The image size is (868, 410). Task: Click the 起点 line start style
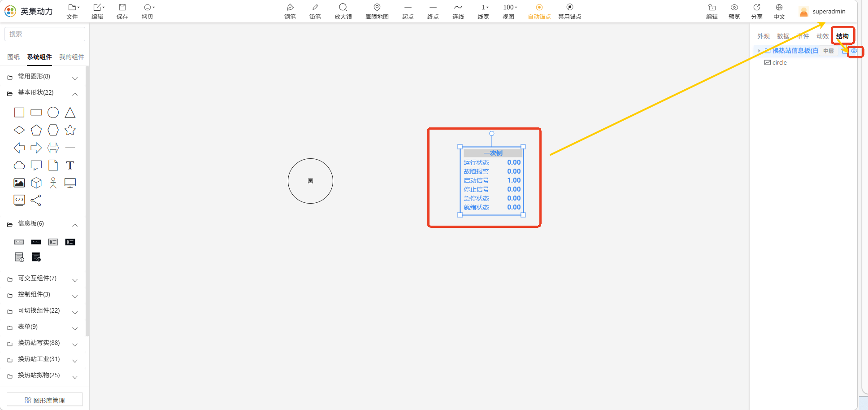(408, 12)
